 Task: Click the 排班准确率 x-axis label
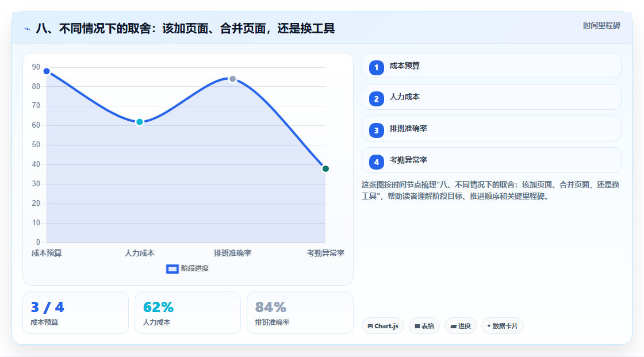click(232, 254)
